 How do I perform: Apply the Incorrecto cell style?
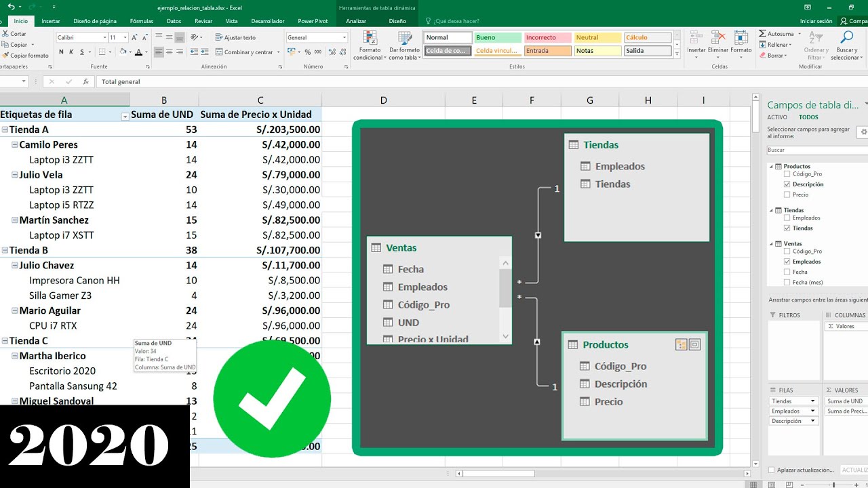(548, 37)
